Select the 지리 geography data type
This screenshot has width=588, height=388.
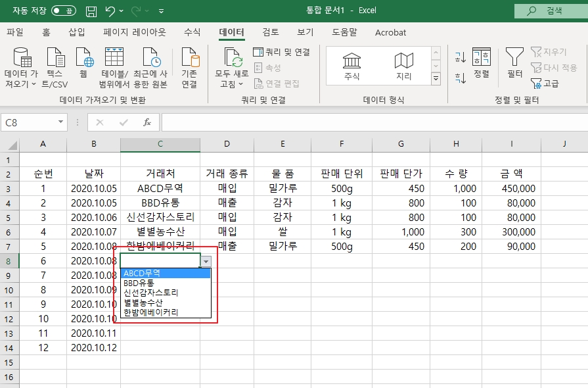[x=404, y=66]
